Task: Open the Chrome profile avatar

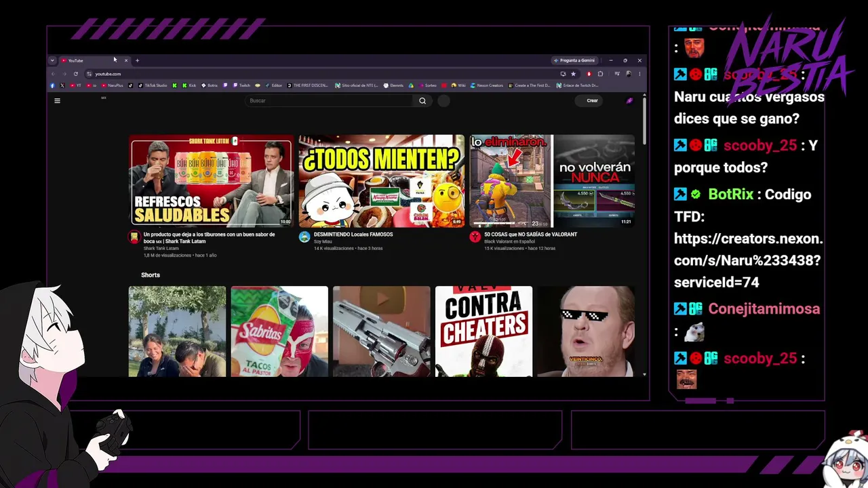Action: (629, 74)
